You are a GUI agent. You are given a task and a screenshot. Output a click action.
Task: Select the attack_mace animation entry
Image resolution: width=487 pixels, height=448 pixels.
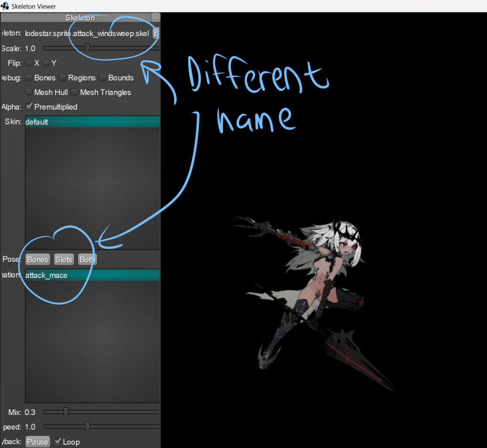tap(92, 275)
